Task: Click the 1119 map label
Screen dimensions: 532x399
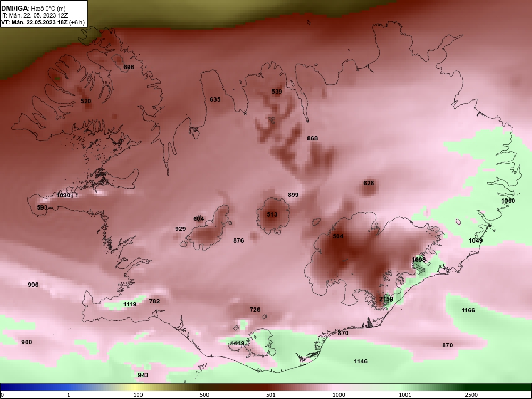Action: tap(130, 304)
